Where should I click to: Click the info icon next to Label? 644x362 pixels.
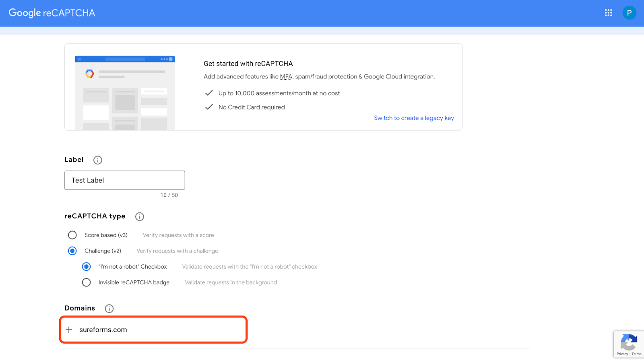[97, 160]
